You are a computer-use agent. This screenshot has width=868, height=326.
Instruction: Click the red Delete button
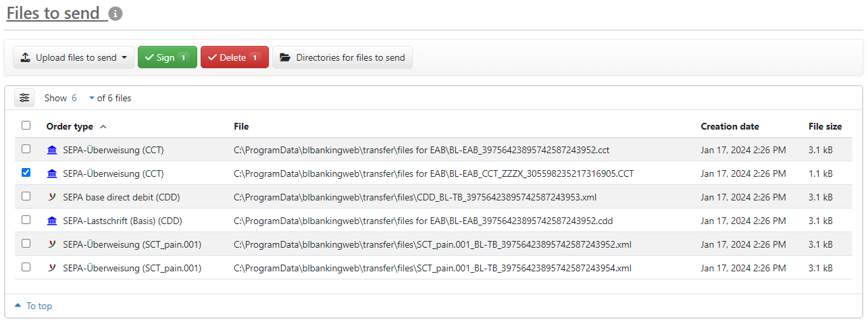[234, 57]
